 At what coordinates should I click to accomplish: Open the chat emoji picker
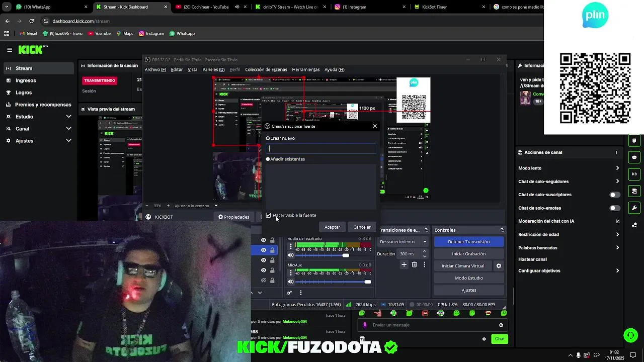click(x=501, y=325)
